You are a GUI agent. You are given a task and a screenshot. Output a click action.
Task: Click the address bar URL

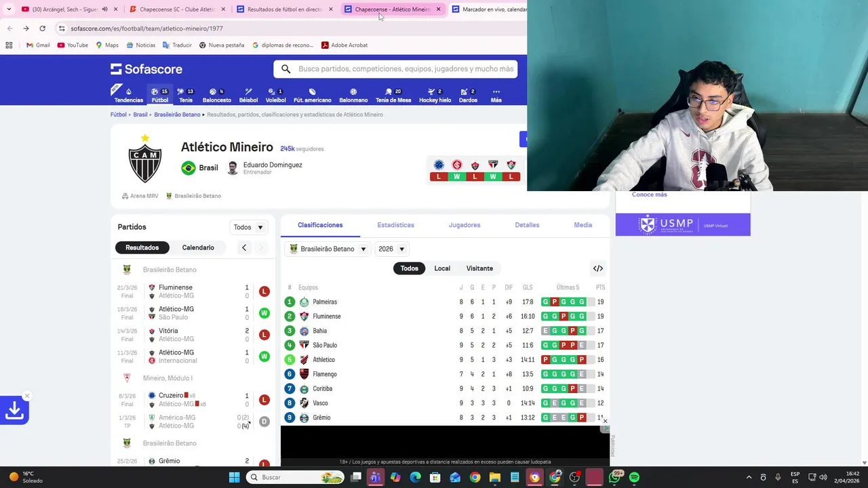(146, 28)
